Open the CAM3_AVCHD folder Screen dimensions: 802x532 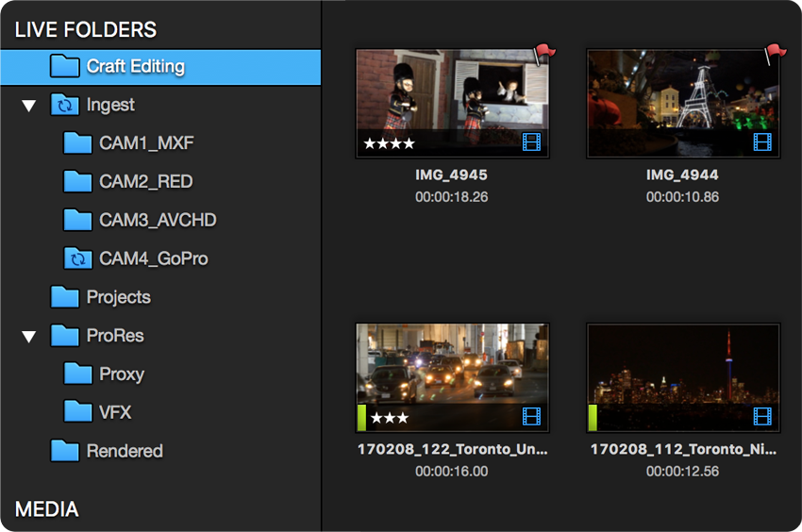[x=158, y=220]
